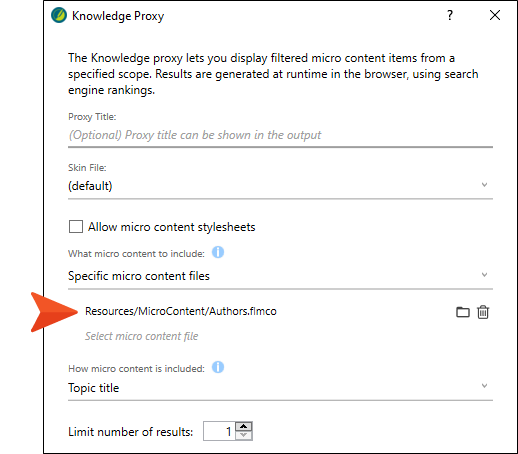Close the Knowledge Proxy dialog
The height and width of the screenshot is (454, 518).
495,15
